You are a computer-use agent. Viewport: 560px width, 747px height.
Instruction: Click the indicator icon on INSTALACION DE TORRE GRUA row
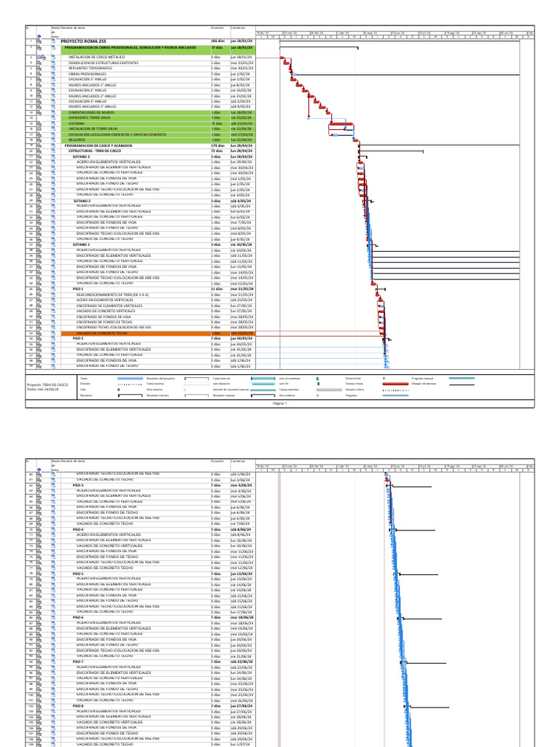(x=39, y=128)
